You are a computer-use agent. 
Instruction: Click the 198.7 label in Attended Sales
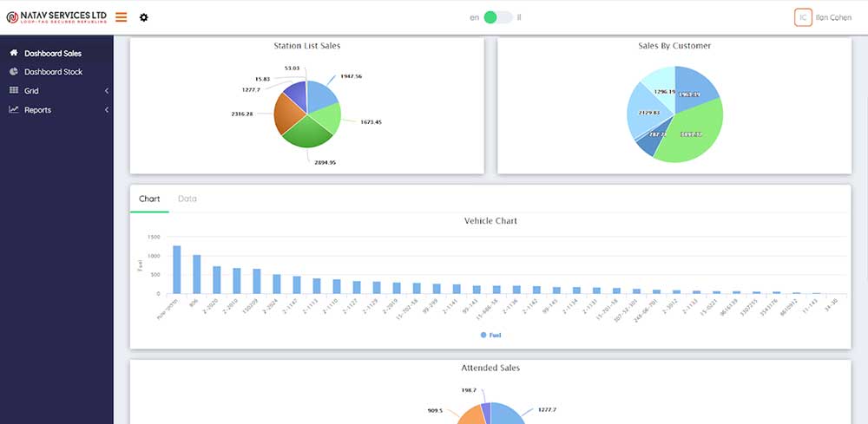[469, 390]
